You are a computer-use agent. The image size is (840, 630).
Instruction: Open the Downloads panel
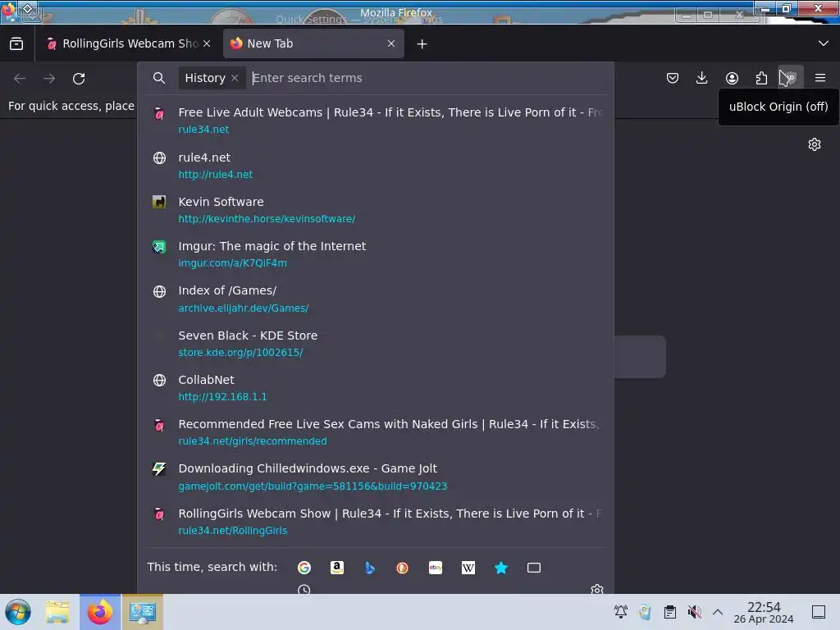[x=702, y=78]
